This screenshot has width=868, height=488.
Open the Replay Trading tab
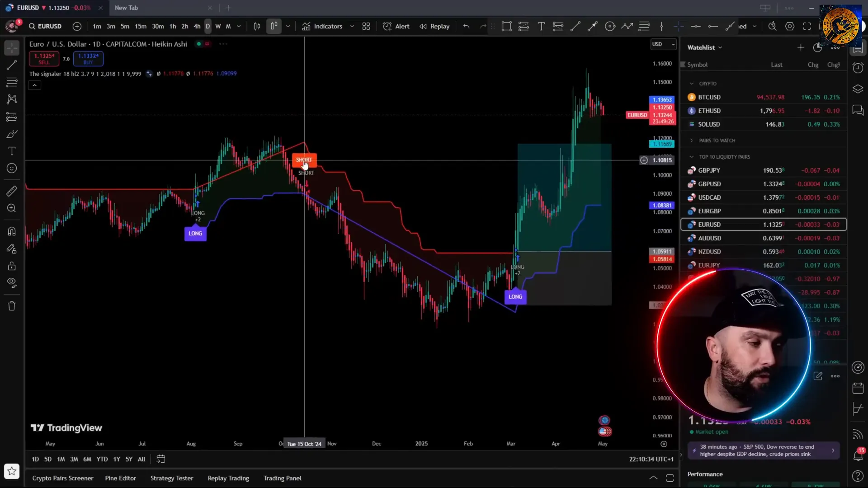[x=228, y=478]
